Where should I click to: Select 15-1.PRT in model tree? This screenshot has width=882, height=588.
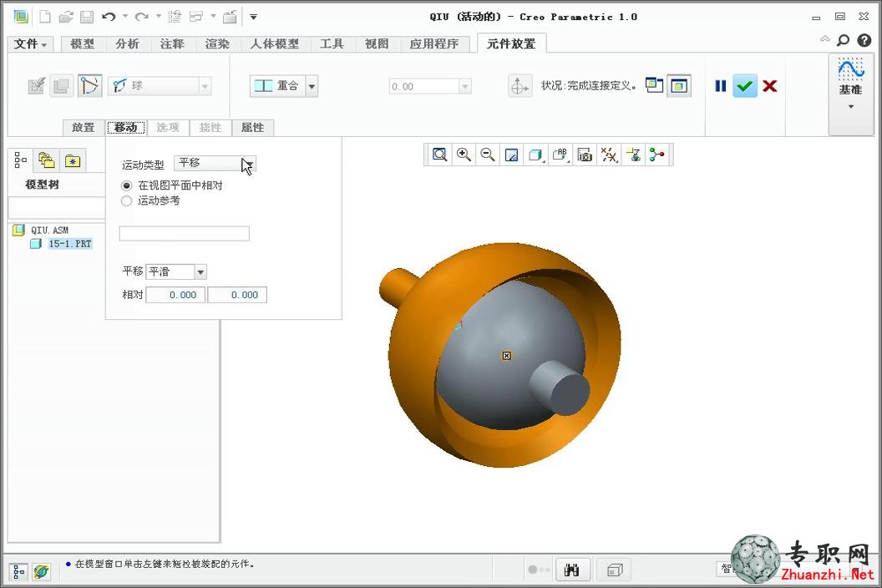(70, 244)
